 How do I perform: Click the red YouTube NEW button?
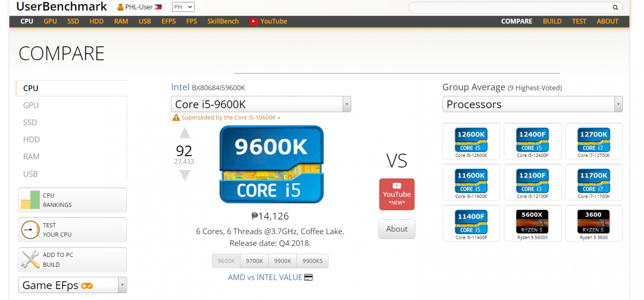(x=397, y=194)
